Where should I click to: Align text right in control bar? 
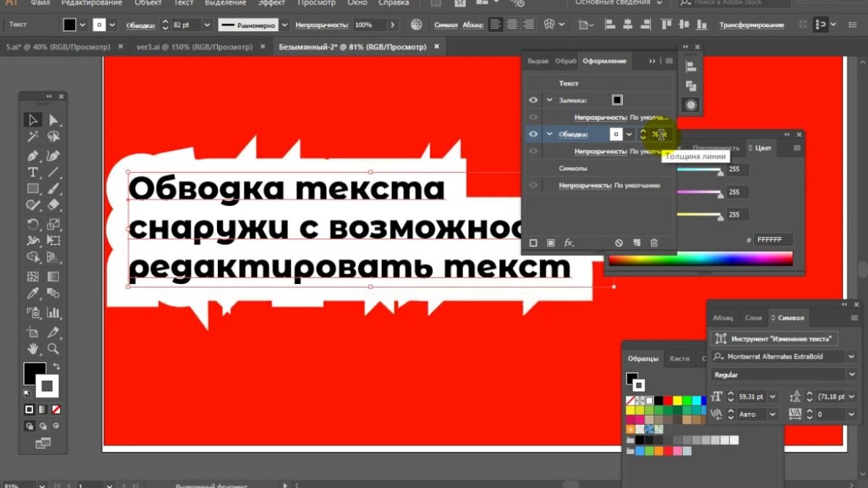pyautogui.click(x=529, y=25)
